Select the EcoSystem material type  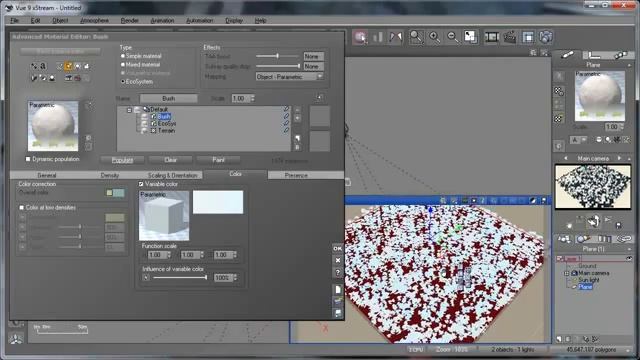click(x=123, y=82)
